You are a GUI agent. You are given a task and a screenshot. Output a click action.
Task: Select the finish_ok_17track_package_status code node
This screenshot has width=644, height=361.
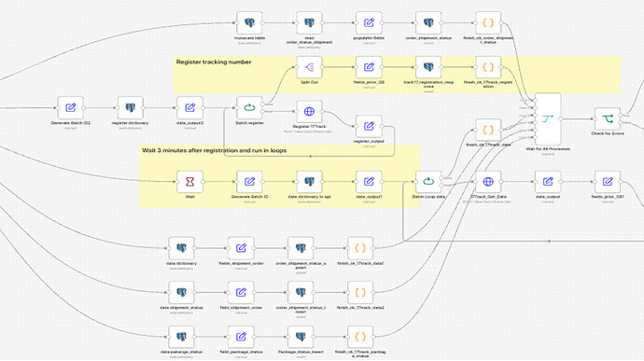360,337
